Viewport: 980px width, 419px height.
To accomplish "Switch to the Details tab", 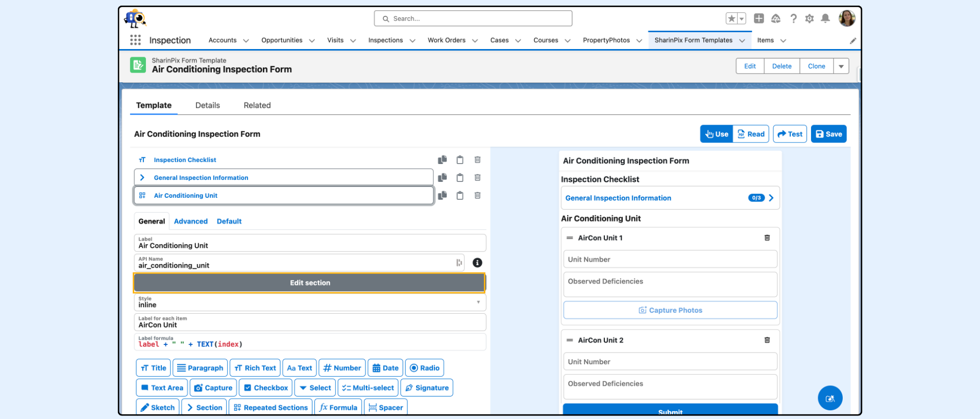I will (207, 105).
